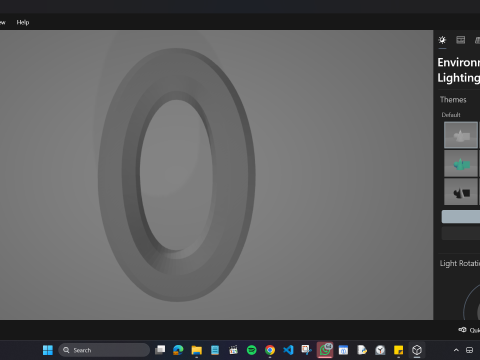Screen dimensions: 480x360
Task: Apply the teal-colored lighting theme thumbnail
Action: tap(461, 163)
